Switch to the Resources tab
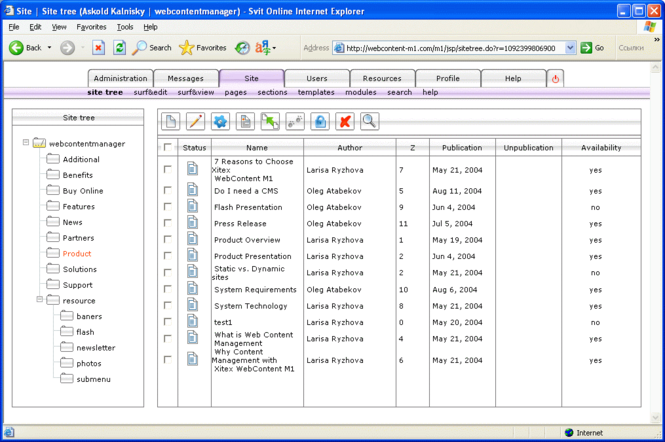Viewport: 665px width, 442px height. click(x=382, y=78)
